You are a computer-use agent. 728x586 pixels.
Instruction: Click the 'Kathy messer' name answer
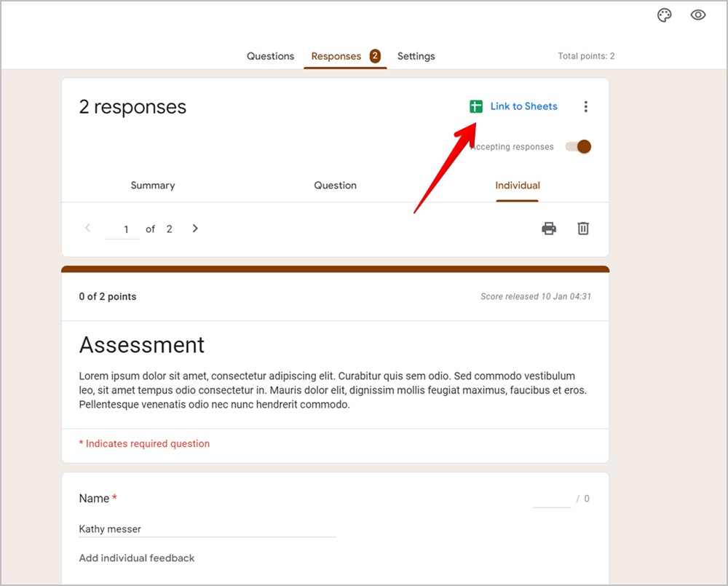110,529
